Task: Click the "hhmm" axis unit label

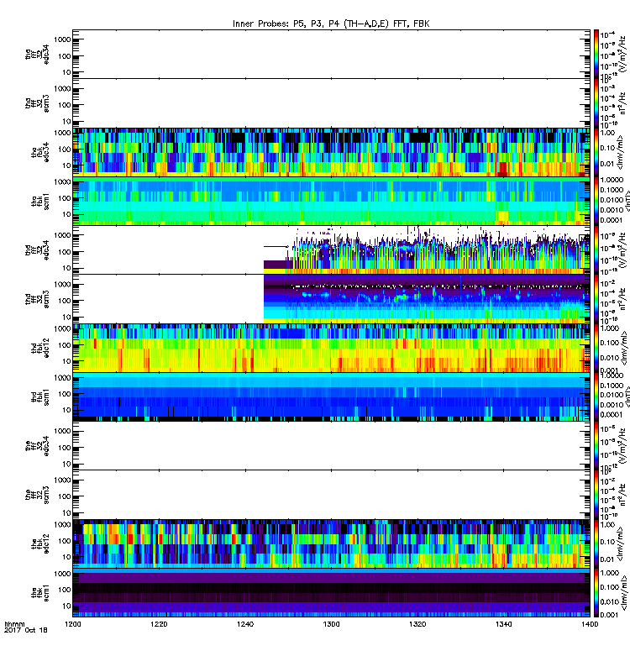Action: pos(14,624)
